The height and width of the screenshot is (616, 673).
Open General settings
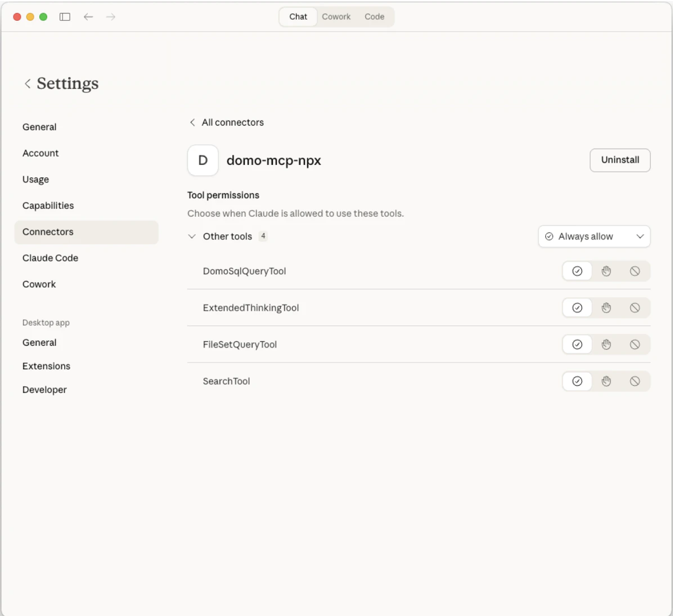86,127
